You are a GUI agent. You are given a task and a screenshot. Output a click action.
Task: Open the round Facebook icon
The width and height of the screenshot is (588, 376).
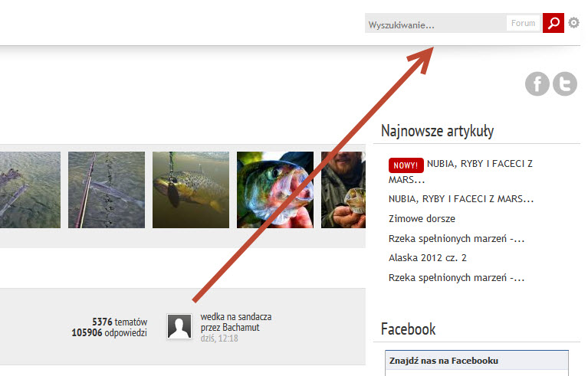tap(537, 83)
